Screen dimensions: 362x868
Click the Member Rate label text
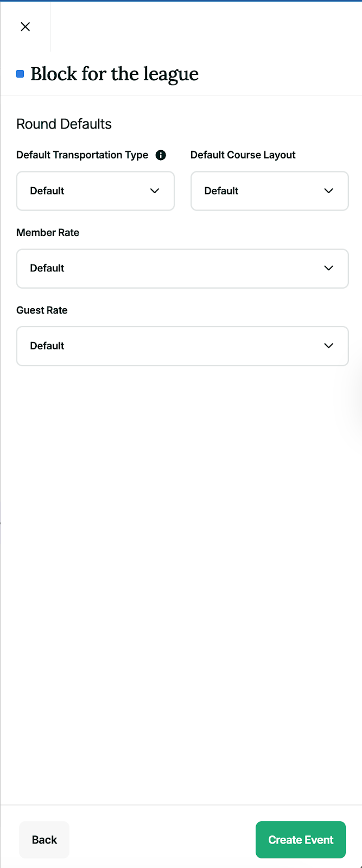tap(48, 233)
